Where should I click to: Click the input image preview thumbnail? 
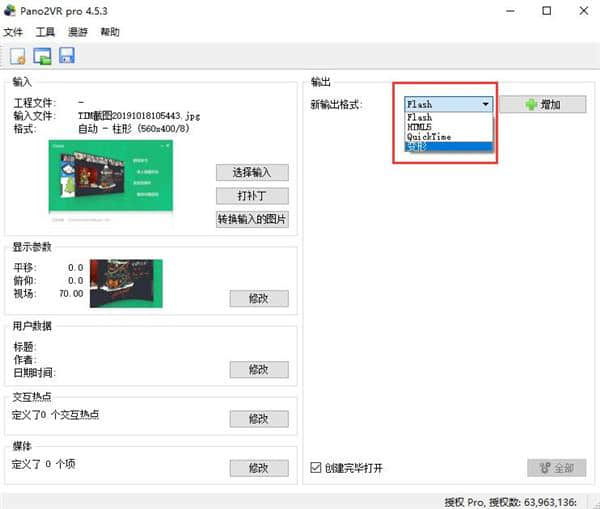click(110, 176)
